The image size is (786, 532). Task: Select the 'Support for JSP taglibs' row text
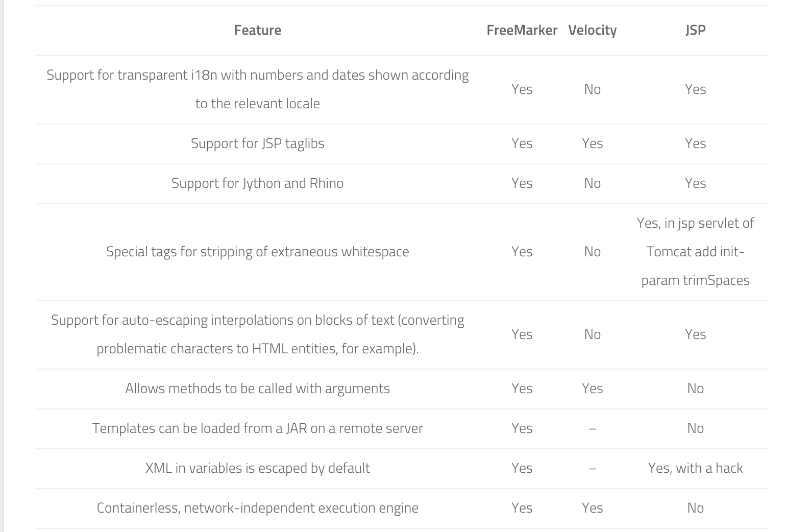[x=257, y=143]
